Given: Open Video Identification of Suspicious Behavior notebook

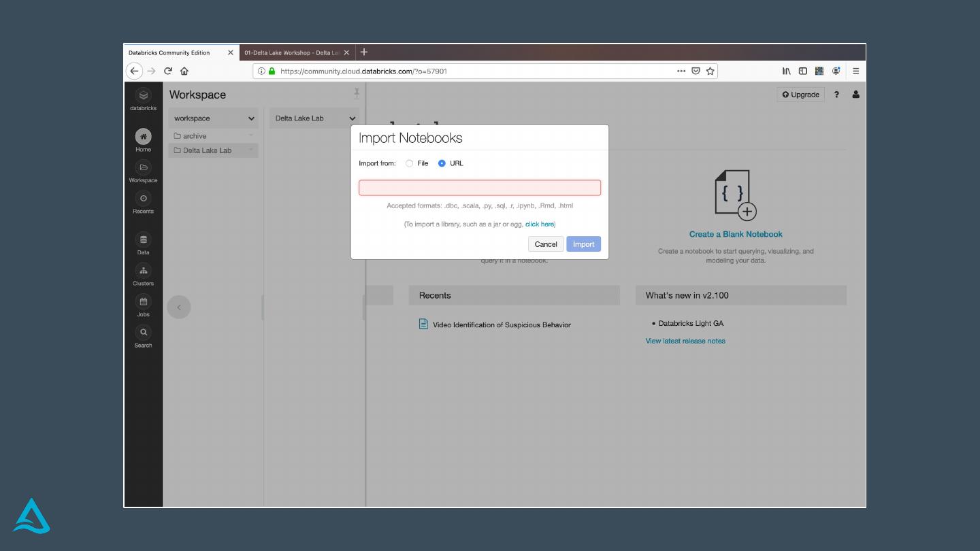Looking at the screenshot, I should (x=502, y=324).
